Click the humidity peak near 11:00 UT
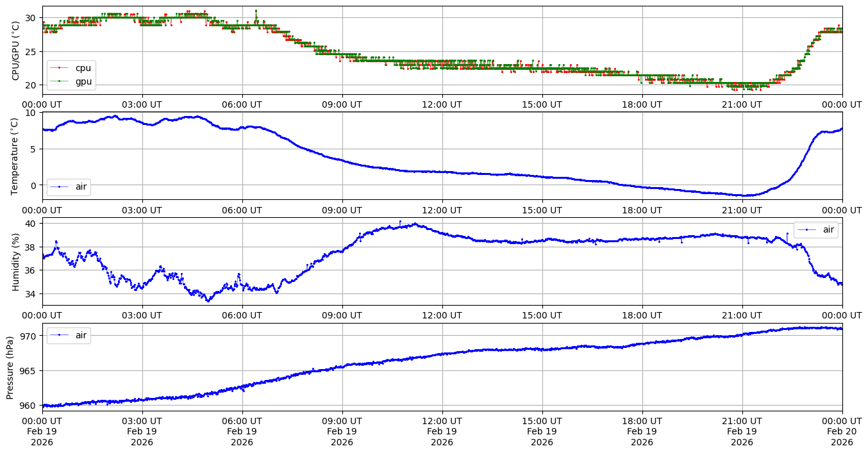The width and height of the screenshot is (868, 453). coord(400,222)
